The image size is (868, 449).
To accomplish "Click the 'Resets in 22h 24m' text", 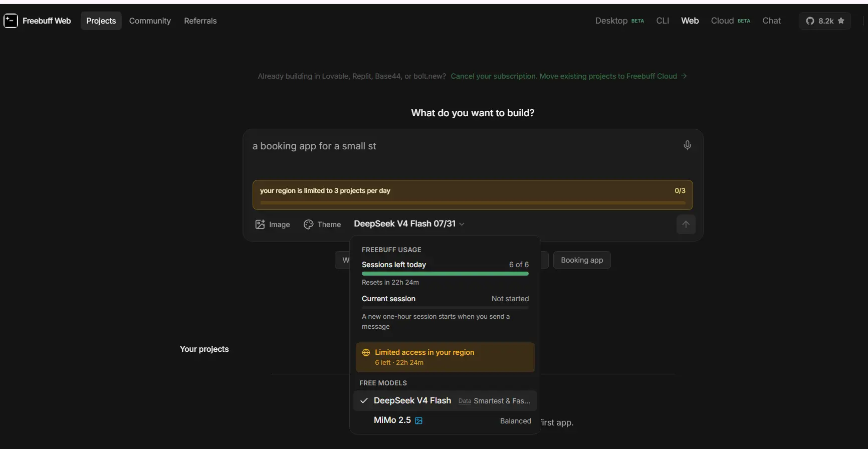I will 390,283.
